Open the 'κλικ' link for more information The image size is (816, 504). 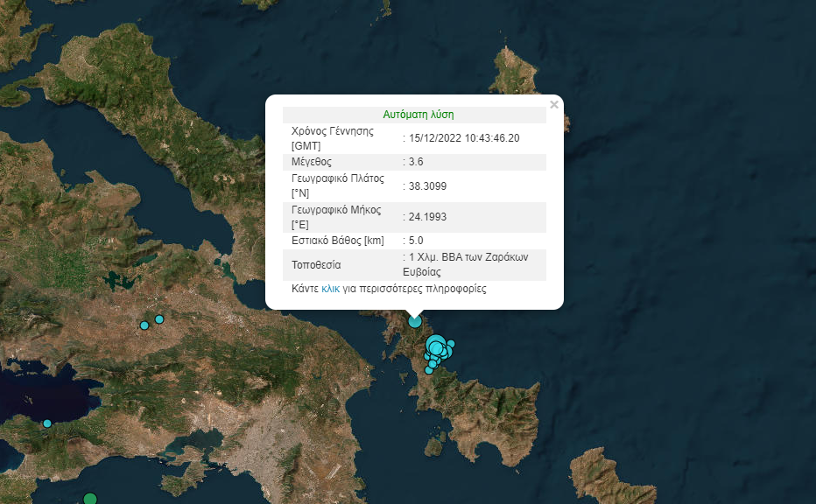(x=330, y=289)
